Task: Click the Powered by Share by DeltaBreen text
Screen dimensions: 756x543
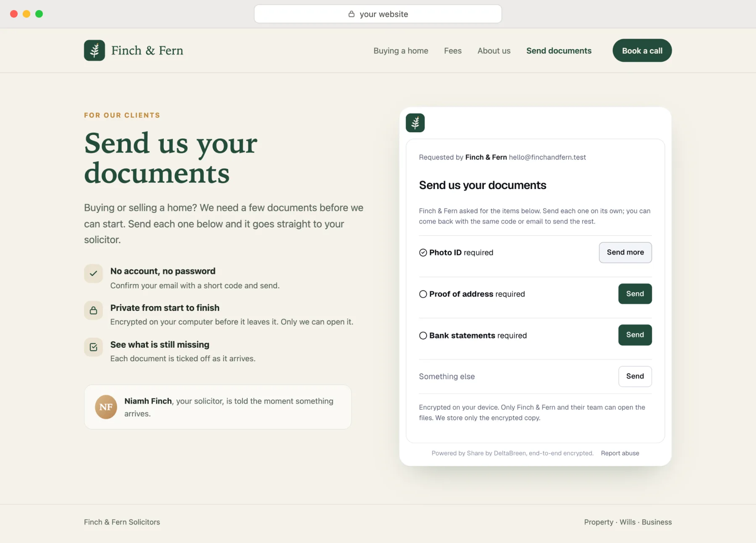Action: 512,453
